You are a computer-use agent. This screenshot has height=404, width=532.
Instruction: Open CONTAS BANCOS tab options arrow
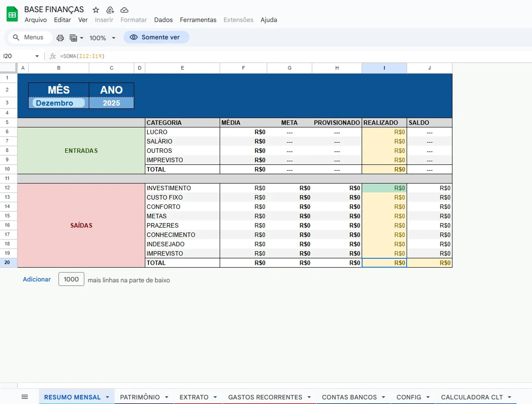pyautogui.click(x=384, y=397)
